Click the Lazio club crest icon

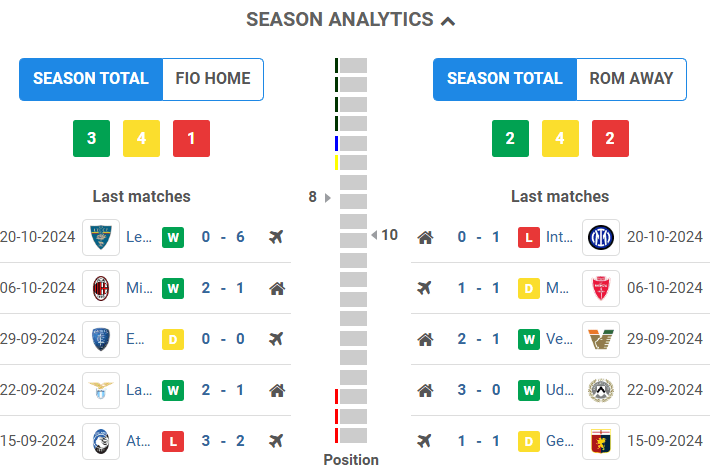point(101,390)
